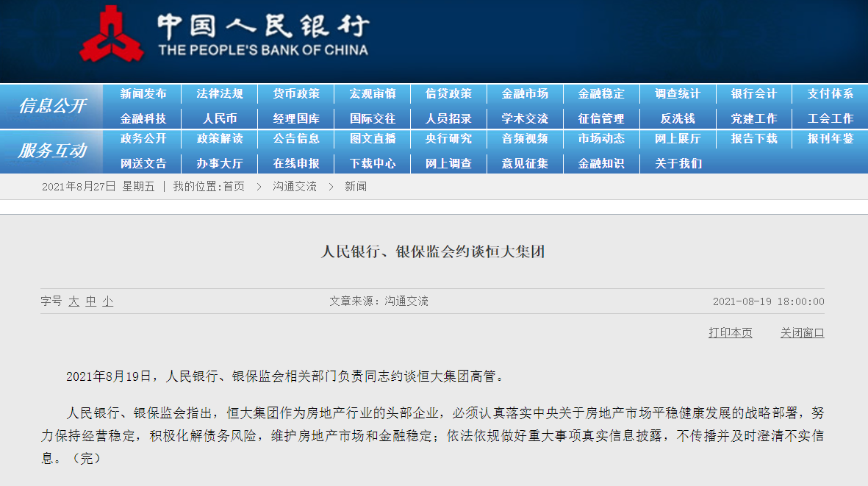Follow breadcrumb link 新闻
The height and width of the screenshot is (486, 868).
[356, 187]
